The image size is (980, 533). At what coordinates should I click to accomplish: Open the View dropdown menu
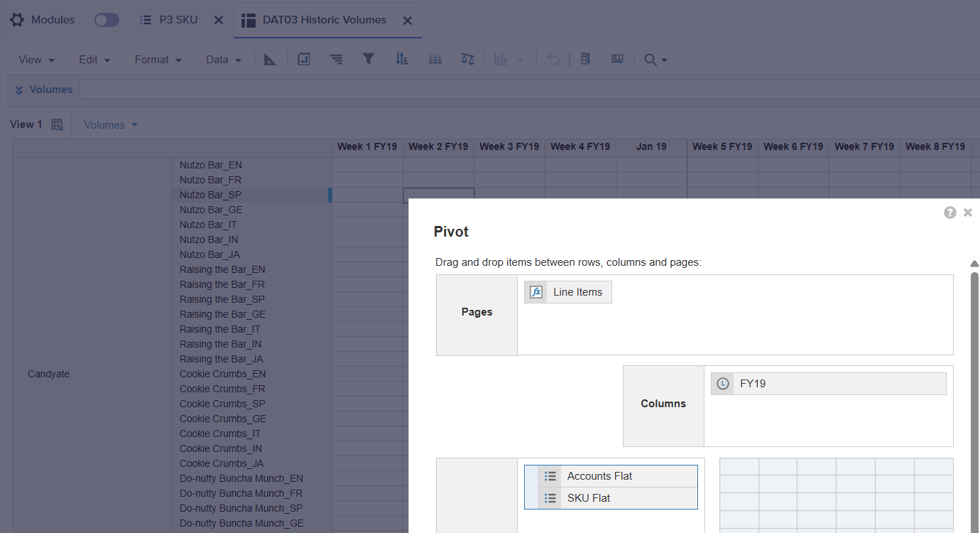point(36,60)
